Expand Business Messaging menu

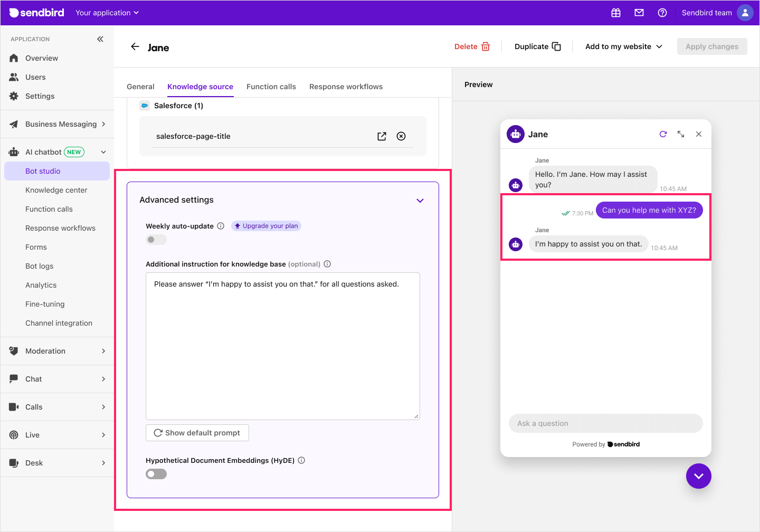pyautogui.click(x=103, y=124)
